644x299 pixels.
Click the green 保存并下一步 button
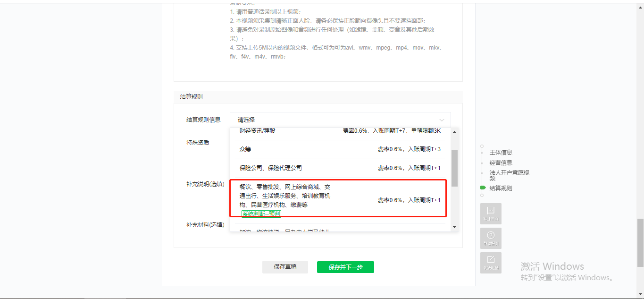click(345, 267)
